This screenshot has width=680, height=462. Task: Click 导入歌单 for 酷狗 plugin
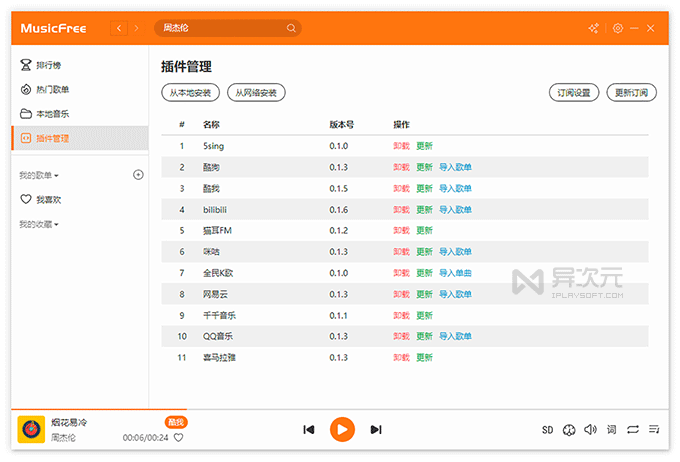[x=455, y=167]
